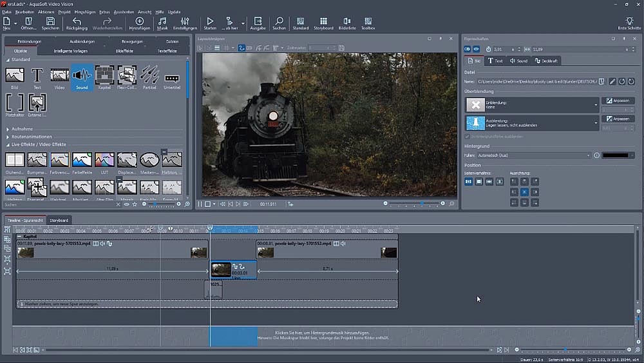Open the Füllen Automatisch dropdown
The width and height of the screenshot is (644, 363).
coord(588,155)
